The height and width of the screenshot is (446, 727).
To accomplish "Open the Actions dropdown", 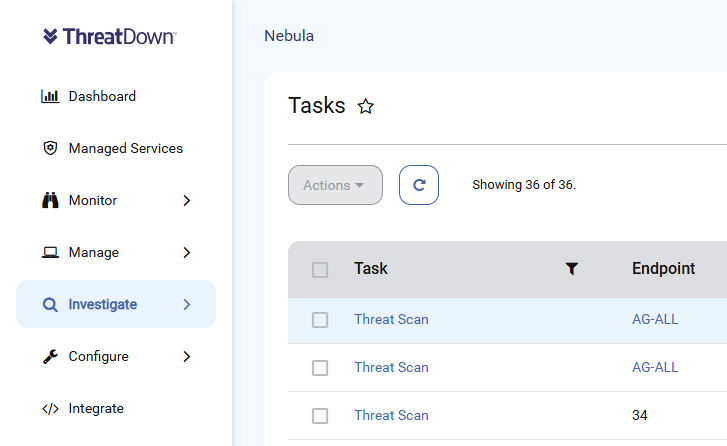I will point(335,185).
